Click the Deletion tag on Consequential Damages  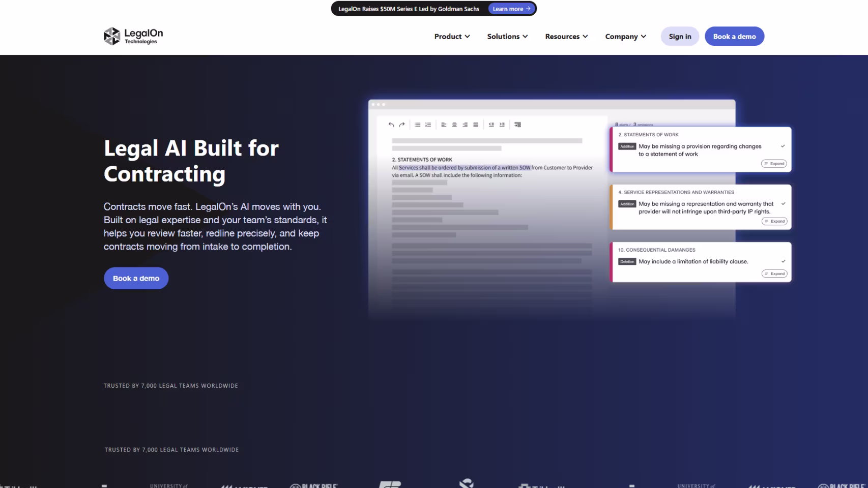click(x=627, y=261)
